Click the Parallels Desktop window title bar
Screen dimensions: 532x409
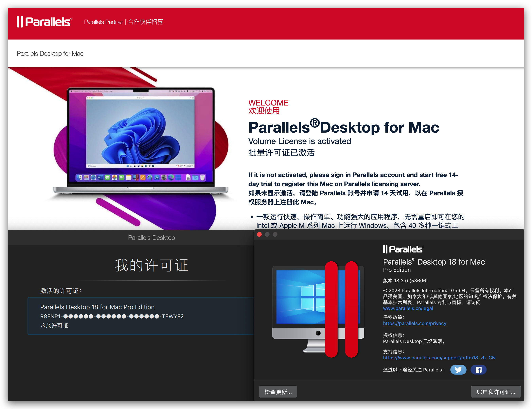151,238
